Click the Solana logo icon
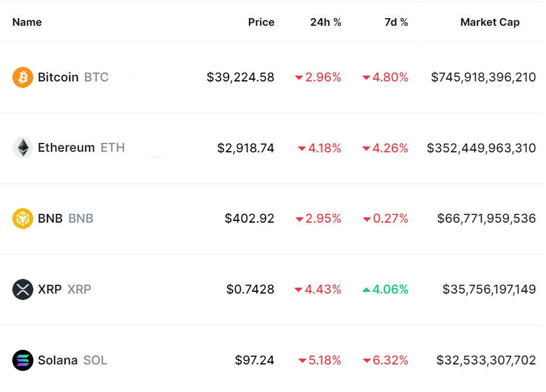Image resolution: width=546 pixels, height=392 pixels. click(x=23, y=360)
